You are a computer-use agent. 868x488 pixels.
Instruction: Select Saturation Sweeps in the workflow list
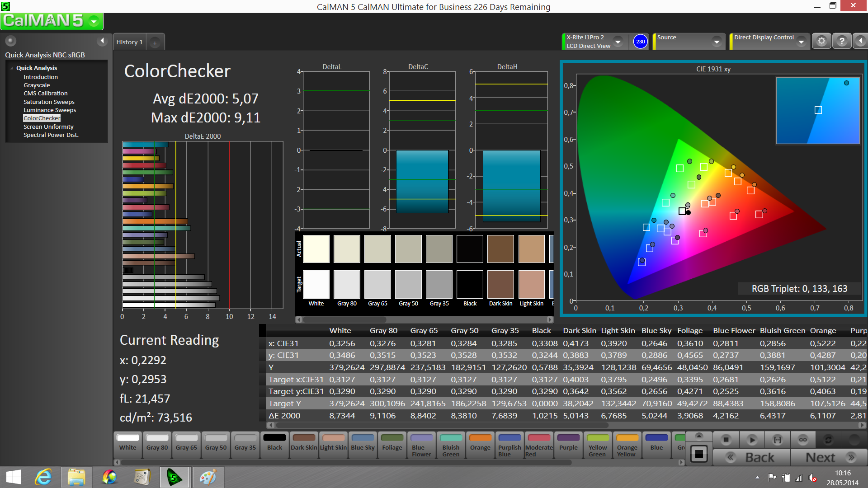(49, 102)
